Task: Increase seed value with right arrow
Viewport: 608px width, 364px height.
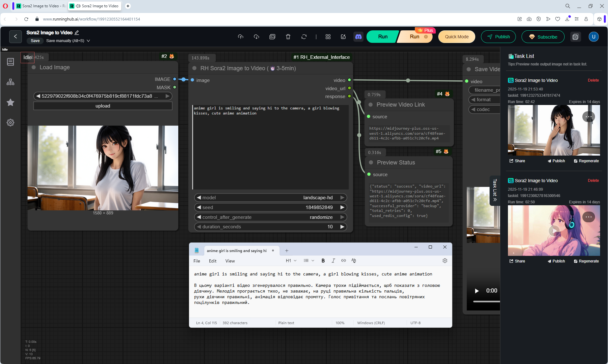Action: pos(342,207)
